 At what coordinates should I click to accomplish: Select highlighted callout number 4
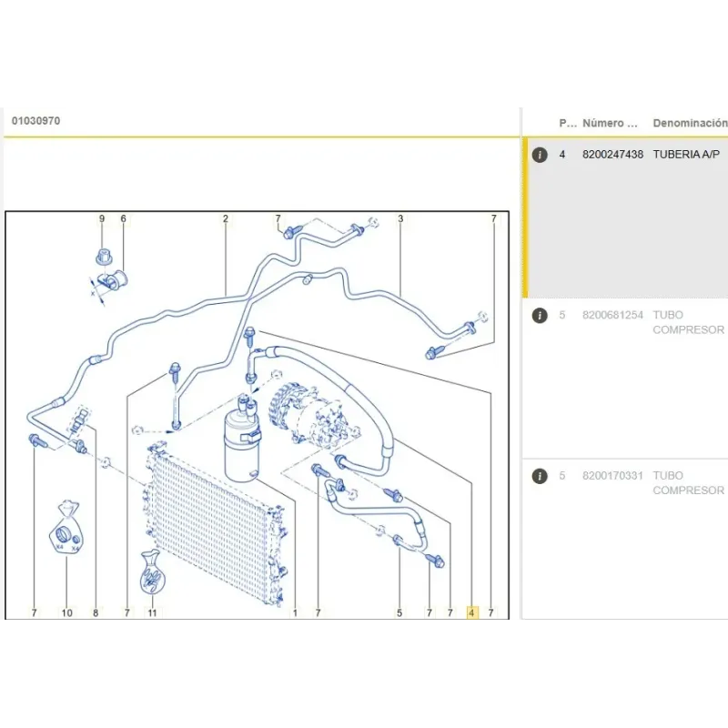coord(471,612)
